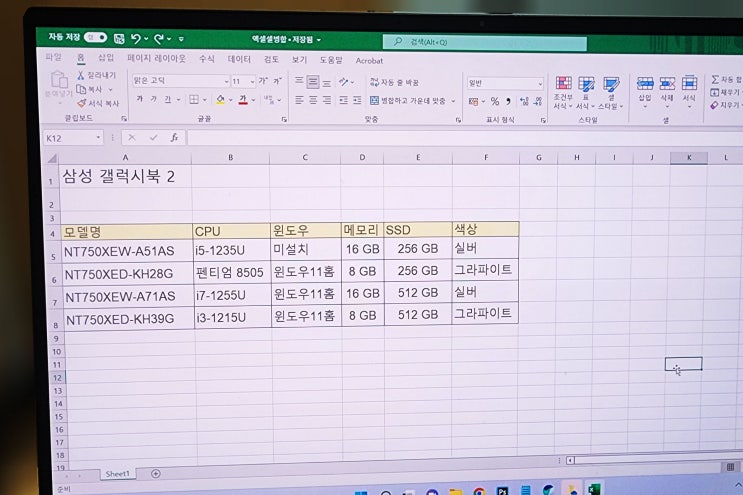Toggle the AutoSave switch (자동 저장)

point(95,37)
